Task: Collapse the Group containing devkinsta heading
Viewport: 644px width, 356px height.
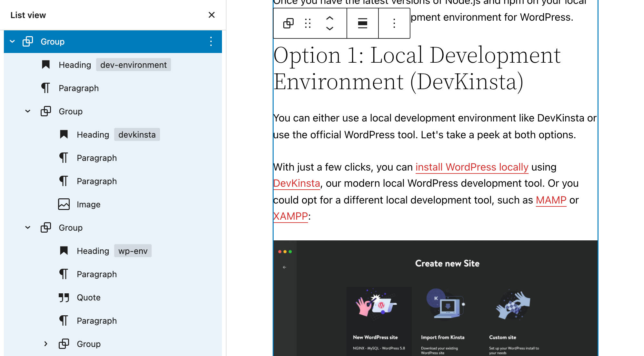Action: pos(28,111)
